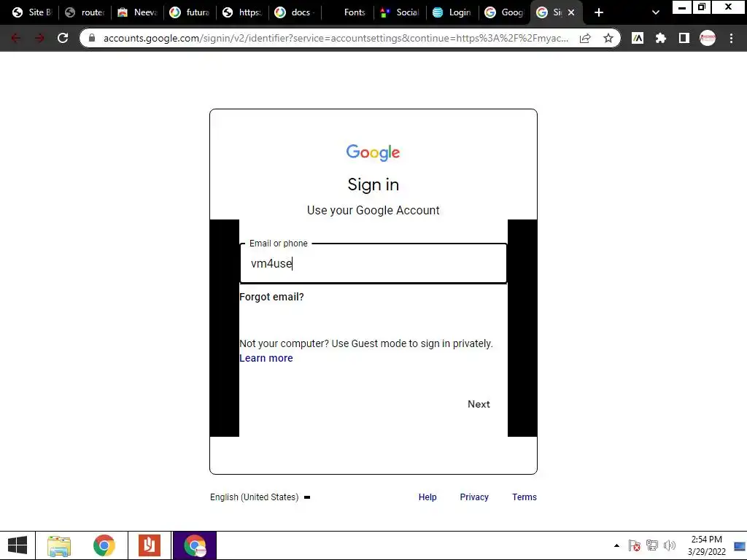
Task: Go forward using the browser arrow
Action: click(x=39, y=38)
